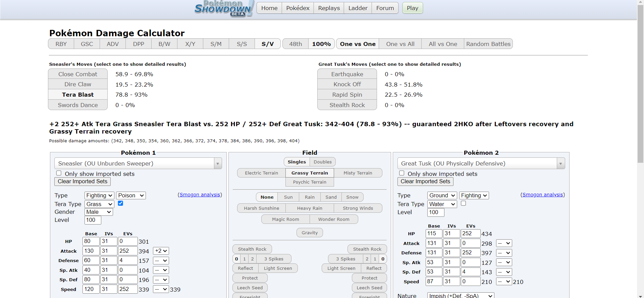
Task: Select the B/W generation
Action: pos(164,44)
